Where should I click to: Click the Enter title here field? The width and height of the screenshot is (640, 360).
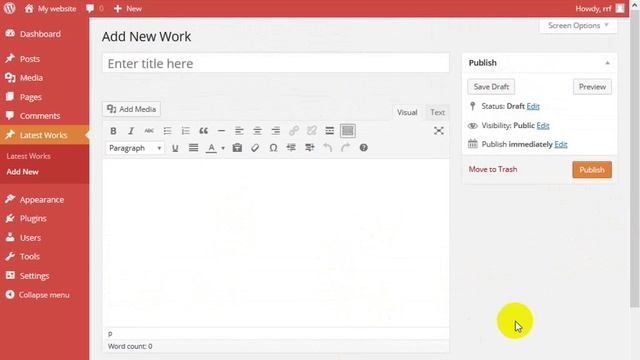pyautogui.click(x=276, y=63)
